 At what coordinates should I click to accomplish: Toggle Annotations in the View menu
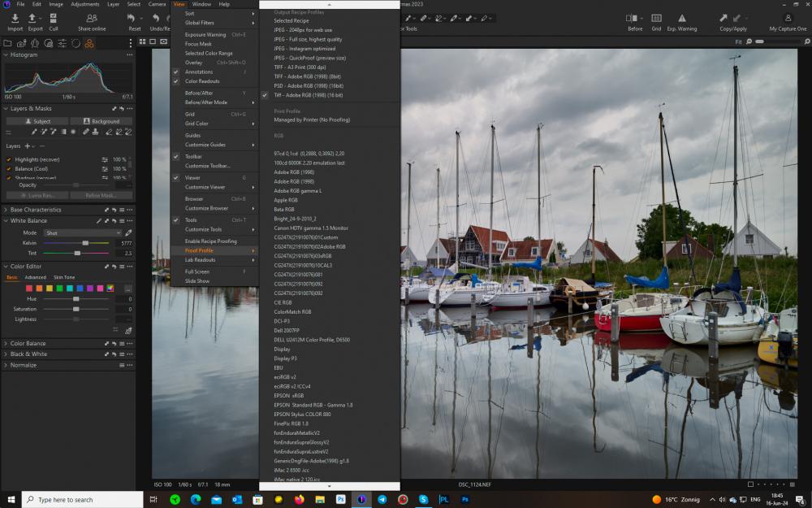pyautogui.click(x=214, y=72)
